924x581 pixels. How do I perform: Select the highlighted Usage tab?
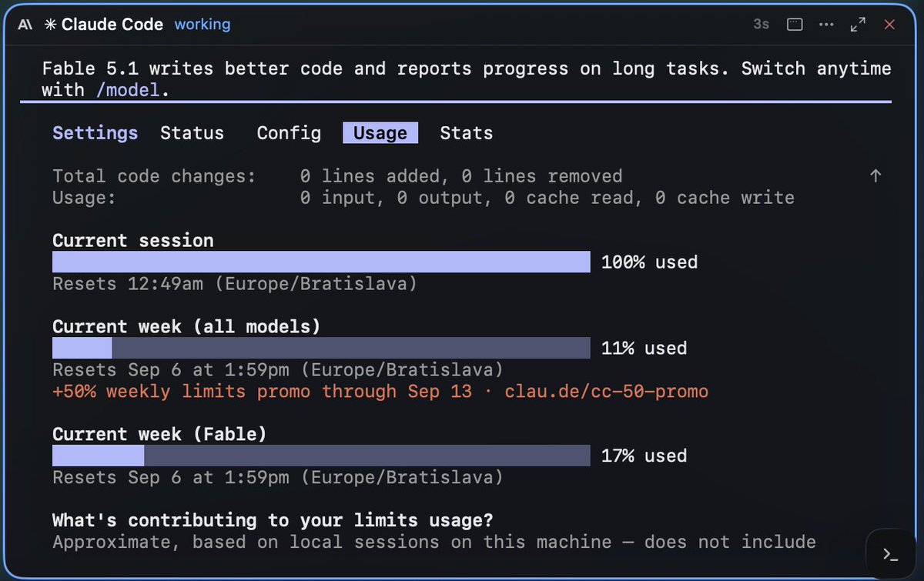[380, 133]
